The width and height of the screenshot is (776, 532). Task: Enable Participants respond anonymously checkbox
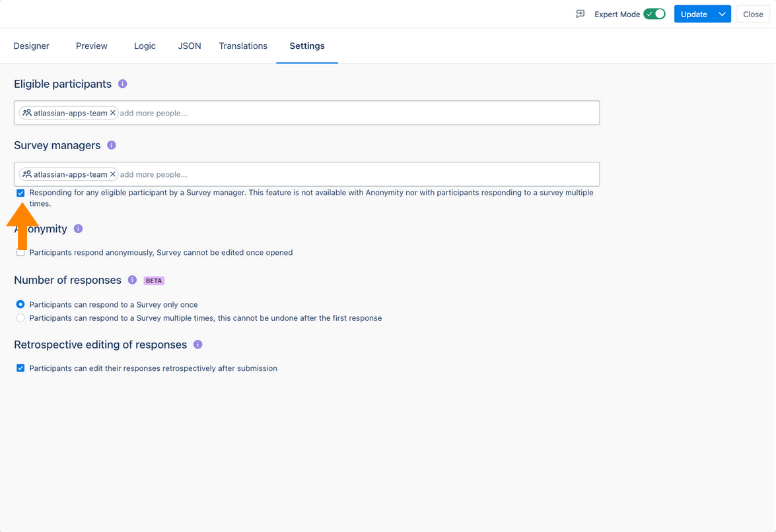tap(20, 253)
